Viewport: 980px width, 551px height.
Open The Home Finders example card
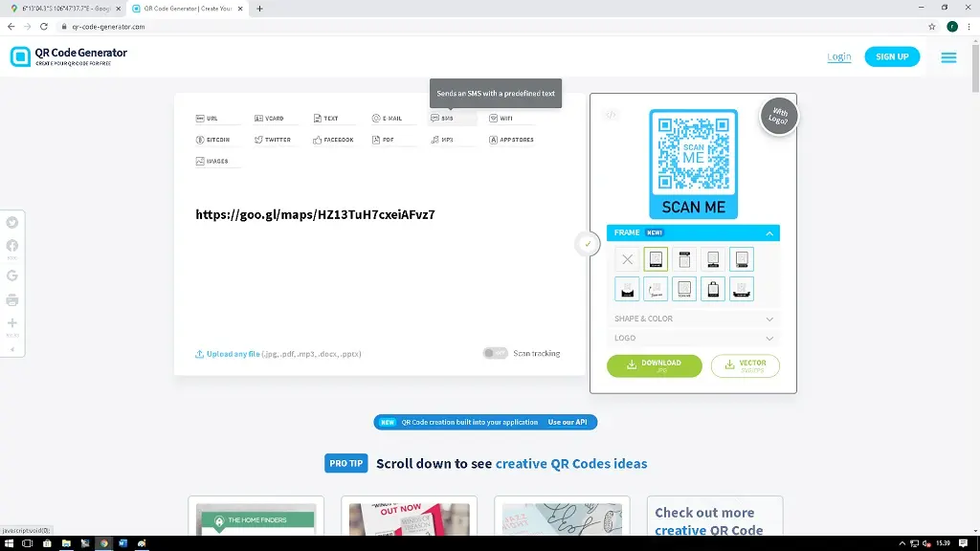click(x=256, y=517)
